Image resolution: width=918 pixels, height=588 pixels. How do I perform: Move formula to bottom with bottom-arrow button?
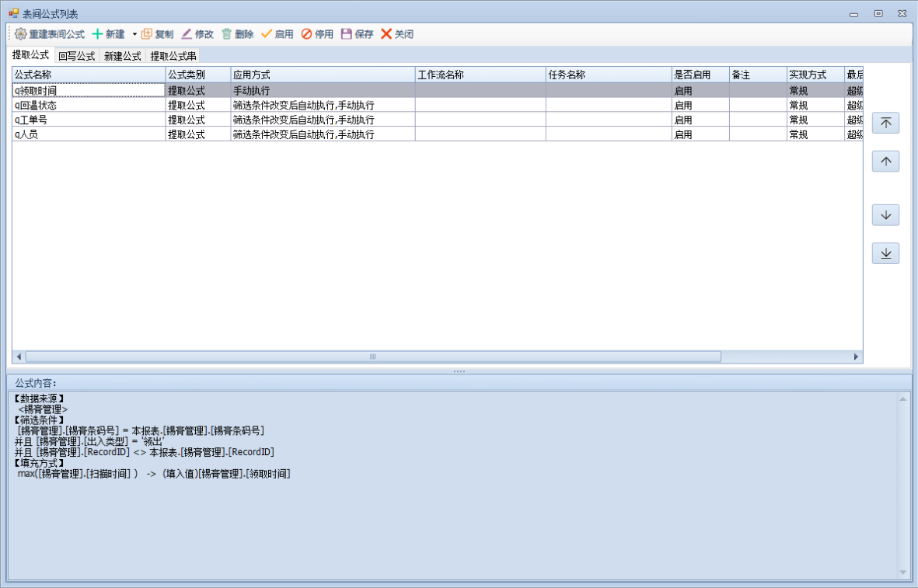tap(885, 254)
